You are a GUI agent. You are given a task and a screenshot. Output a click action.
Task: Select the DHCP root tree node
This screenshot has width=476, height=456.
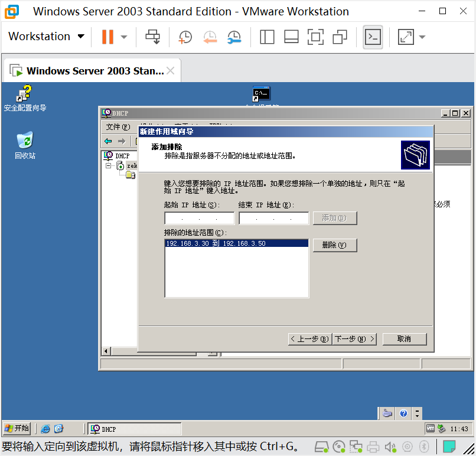point(117,156)
